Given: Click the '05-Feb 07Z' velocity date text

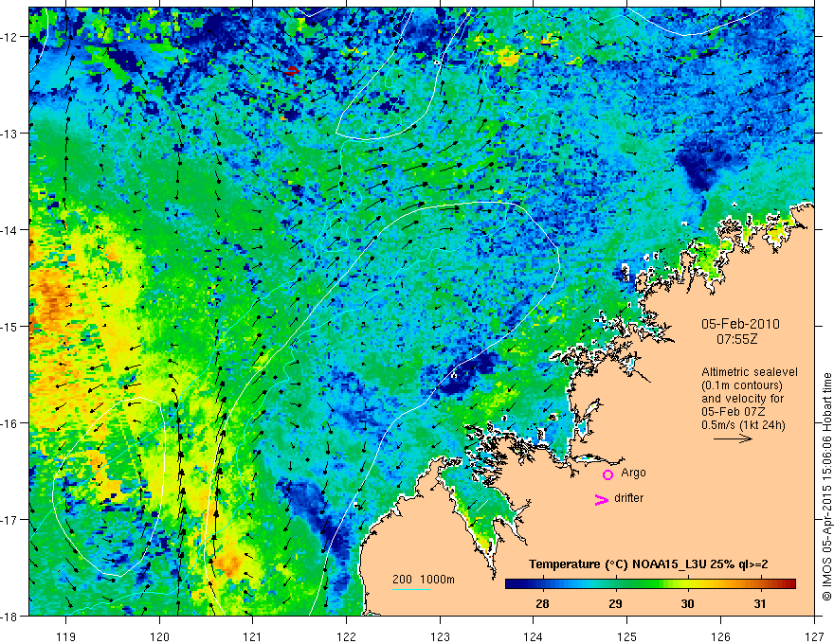Looking at the screenshot, I should point(734,412).
